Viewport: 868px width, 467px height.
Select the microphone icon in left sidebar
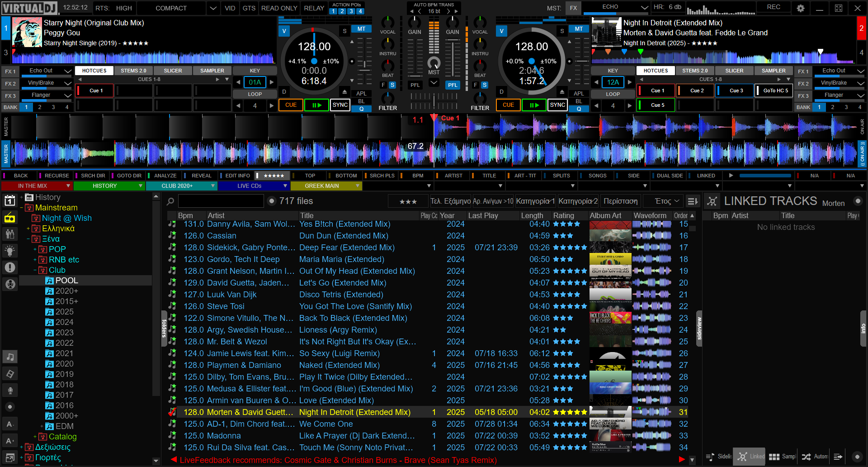click(10, 390)
